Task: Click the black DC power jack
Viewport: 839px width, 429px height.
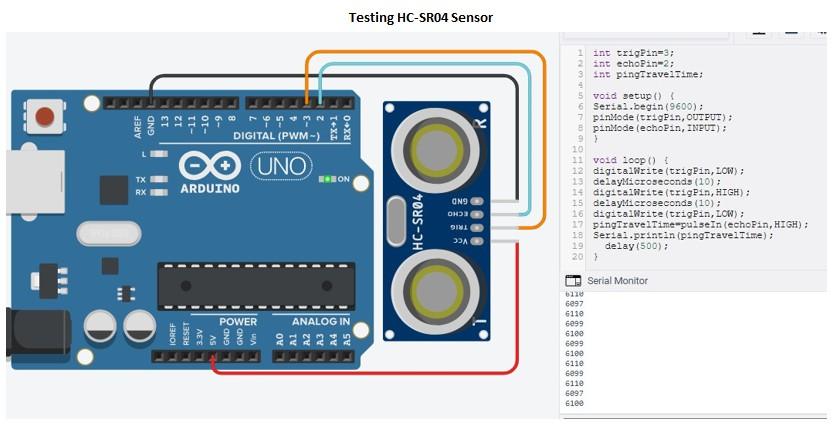Action: [x=39, y=333]
